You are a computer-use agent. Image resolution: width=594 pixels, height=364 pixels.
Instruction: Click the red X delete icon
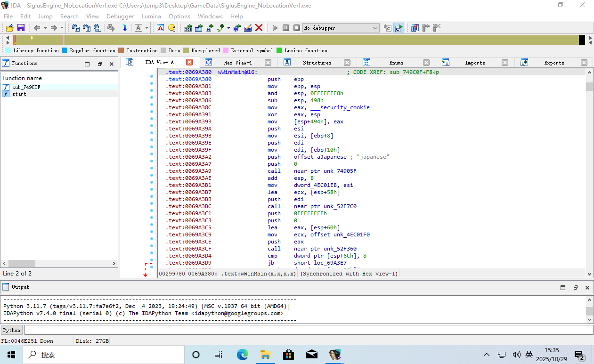(259, 28)
